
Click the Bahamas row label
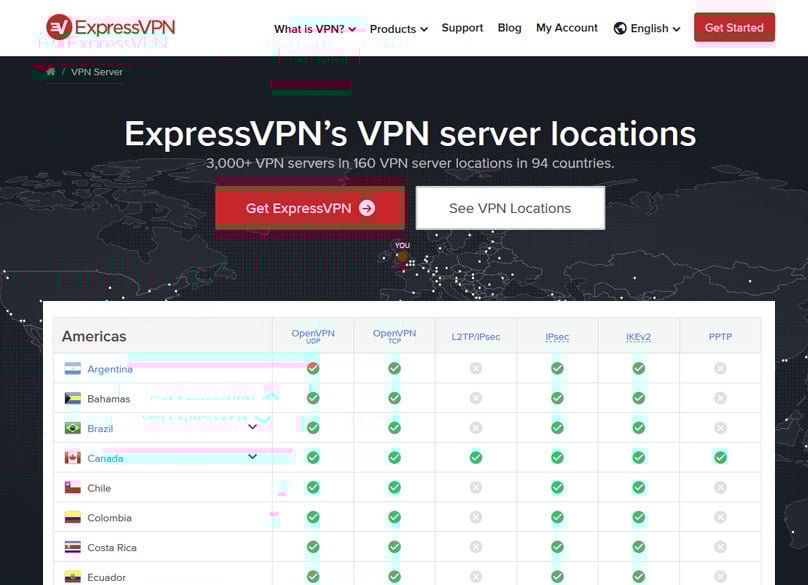click(x=109, y=399)
